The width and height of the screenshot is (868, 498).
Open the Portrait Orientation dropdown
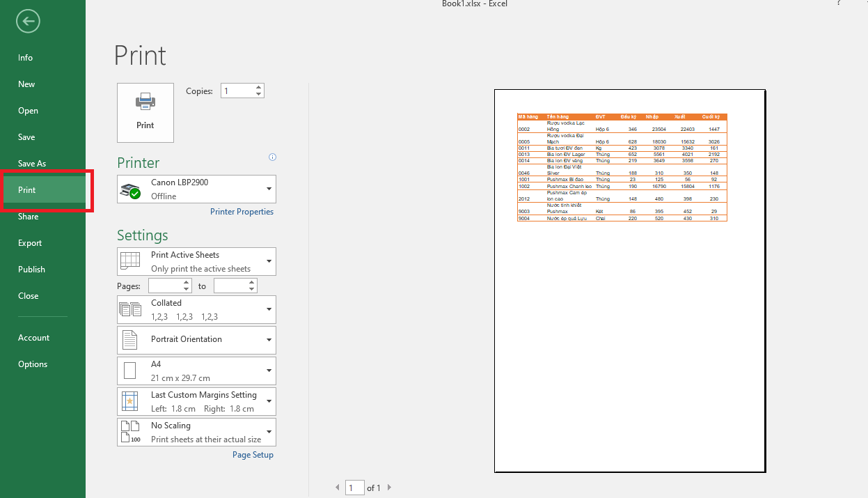pos(269,340)
